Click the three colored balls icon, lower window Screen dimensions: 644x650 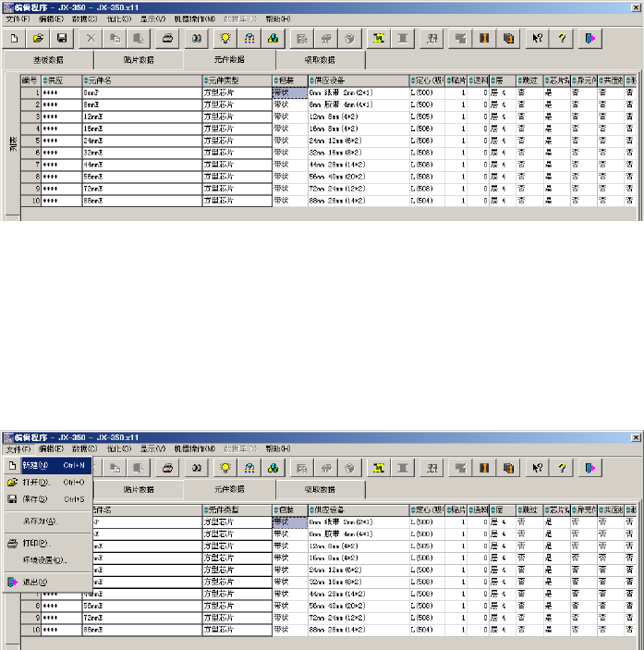pos(273,468)
